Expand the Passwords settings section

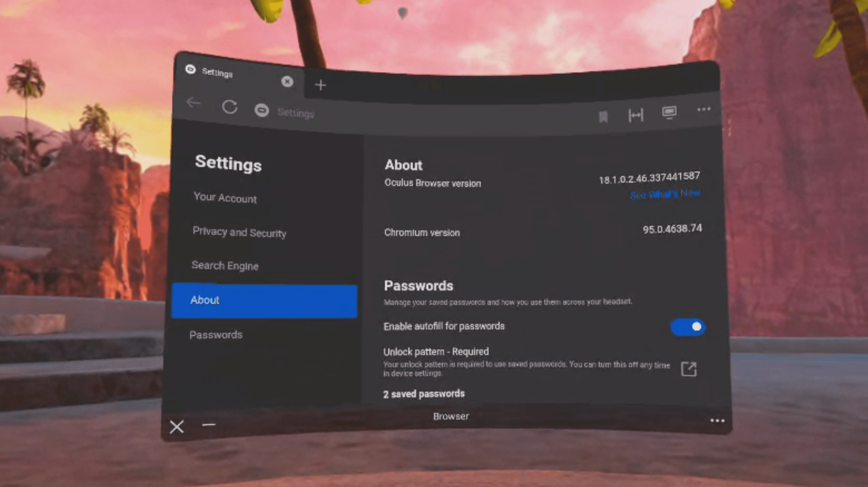(x=215, y=334)
